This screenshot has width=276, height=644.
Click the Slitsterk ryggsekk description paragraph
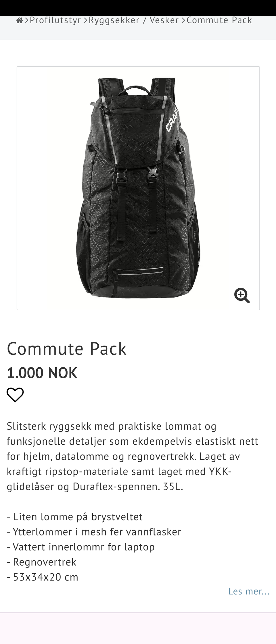[x=133, y=456]
